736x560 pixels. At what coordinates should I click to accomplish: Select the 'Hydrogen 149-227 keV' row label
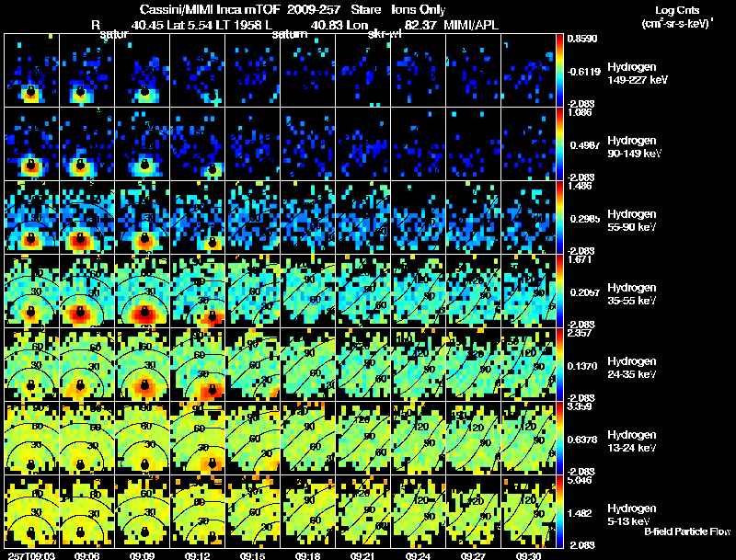tap(638, 74)
